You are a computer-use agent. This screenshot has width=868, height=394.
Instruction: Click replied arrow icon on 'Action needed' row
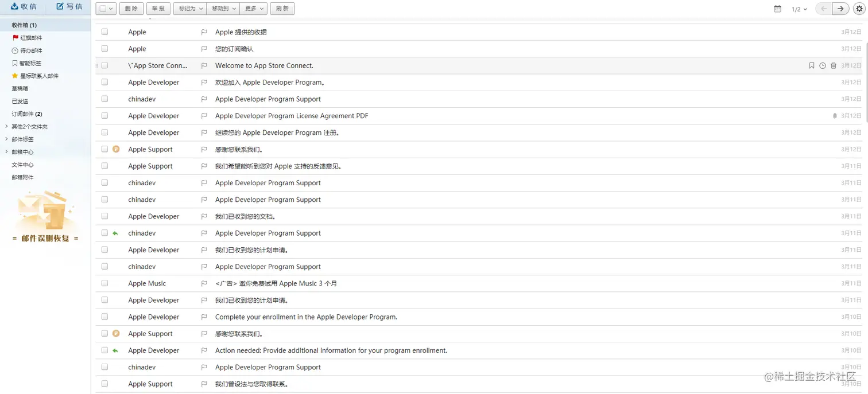tap(115, 350)
